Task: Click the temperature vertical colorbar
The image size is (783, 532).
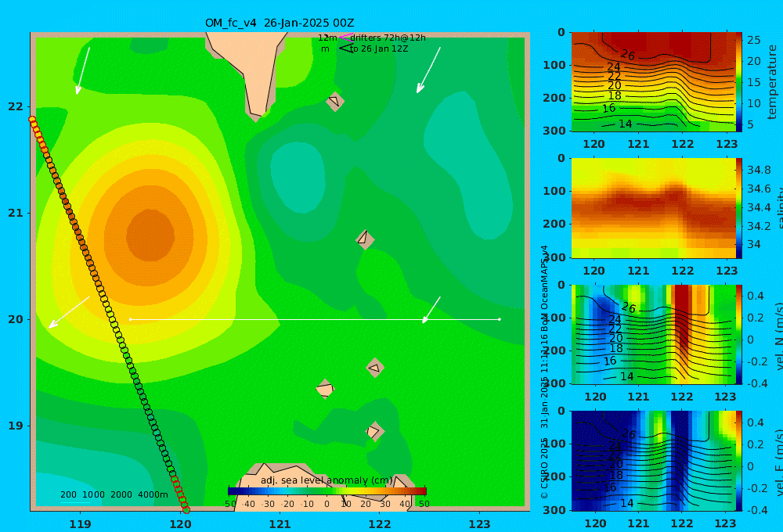Action: [739, 82]
